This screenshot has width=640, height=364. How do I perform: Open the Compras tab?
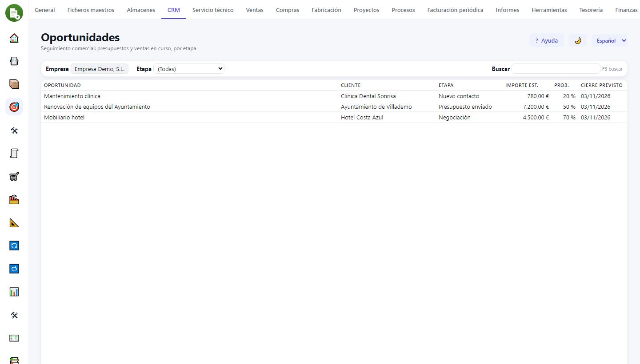click(288, 10)
